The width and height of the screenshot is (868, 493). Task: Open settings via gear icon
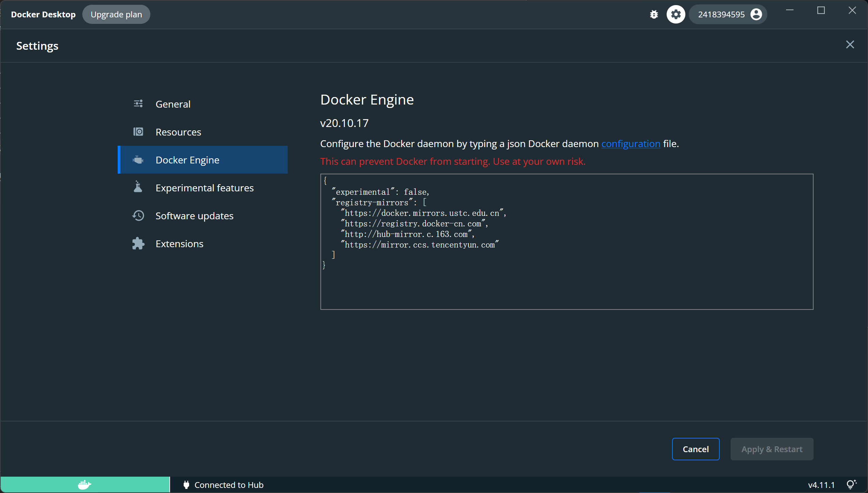675,14
